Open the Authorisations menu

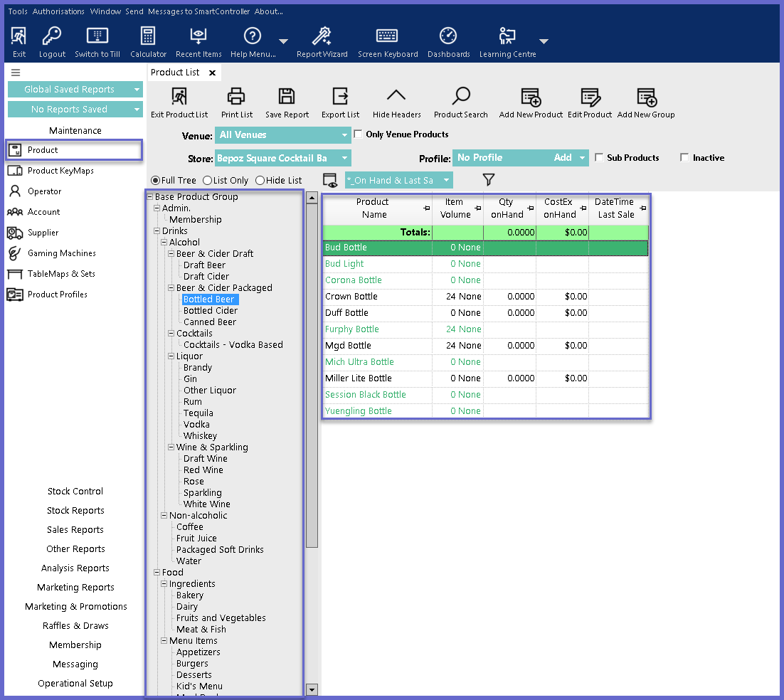[58, 11]
